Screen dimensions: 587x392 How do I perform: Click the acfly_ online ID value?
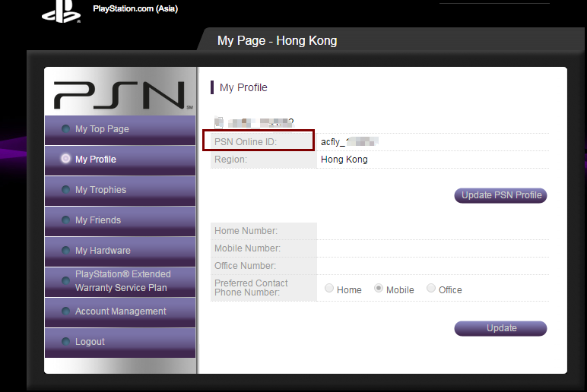point(349,142)
